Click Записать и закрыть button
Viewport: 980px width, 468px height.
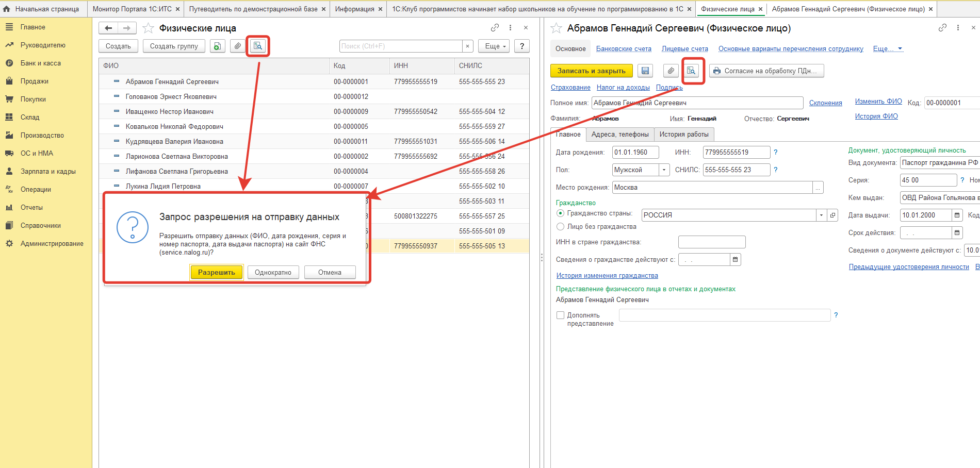point(592,71)
